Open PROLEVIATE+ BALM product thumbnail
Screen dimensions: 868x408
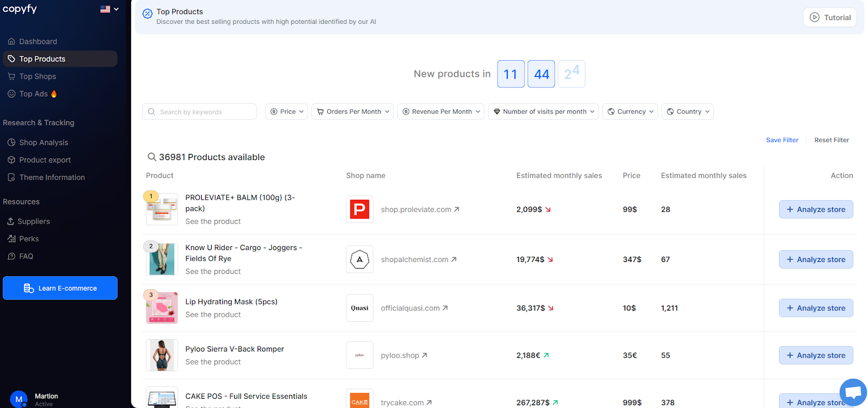pyautogui.click(x=162, y=209)
